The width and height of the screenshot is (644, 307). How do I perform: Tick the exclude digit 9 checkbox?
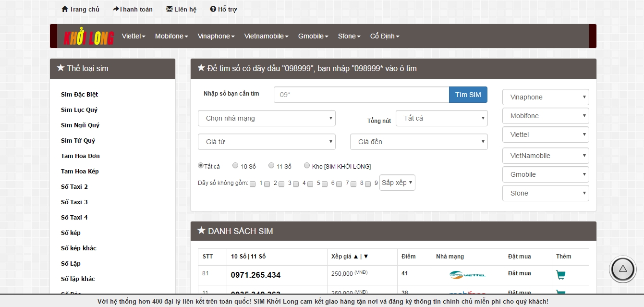click(x=368, y=184)
